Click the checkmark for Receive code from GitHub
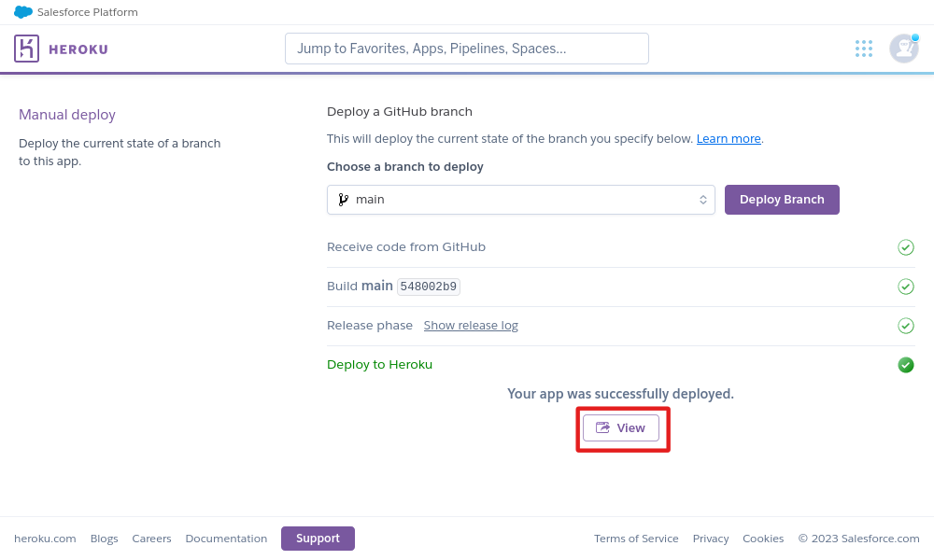This screenshot has height=560, width=934. click(905, 247)
